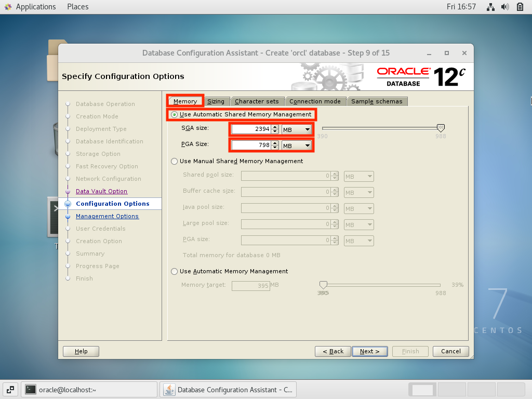This screenshot has height=399, width=532.
Task: Switch to the Sample schemas tab
Action: [x=377, y=101]
